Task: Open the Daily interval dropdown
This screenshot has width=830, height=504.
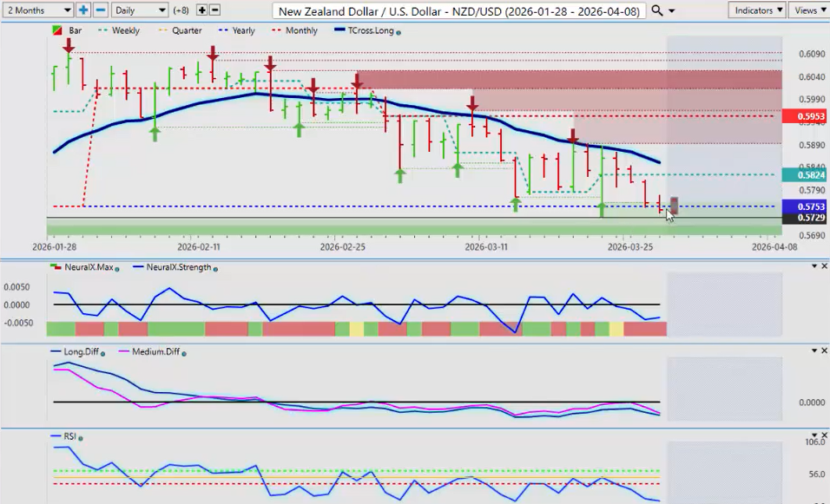Action: 139,10
